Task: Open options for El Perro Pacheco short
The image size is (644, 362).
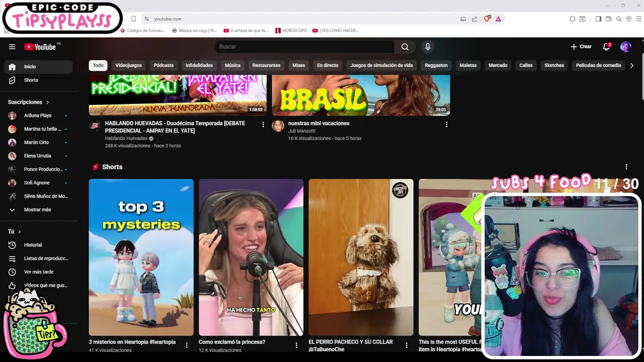Action: point(407,345)
